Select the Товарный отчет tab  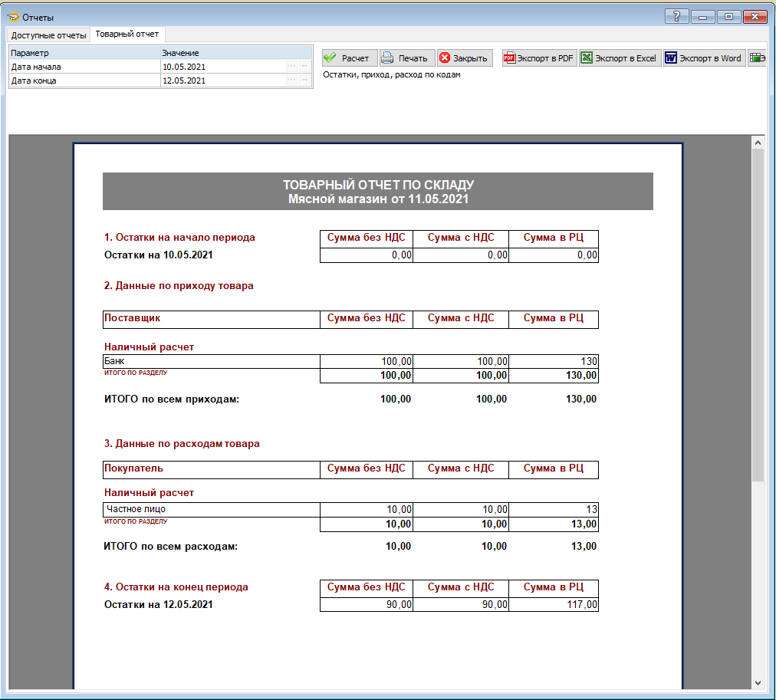(127, 35)
